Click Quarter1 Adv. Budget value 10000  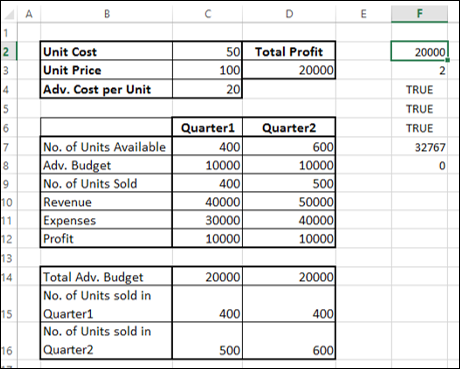click(207, 165)
